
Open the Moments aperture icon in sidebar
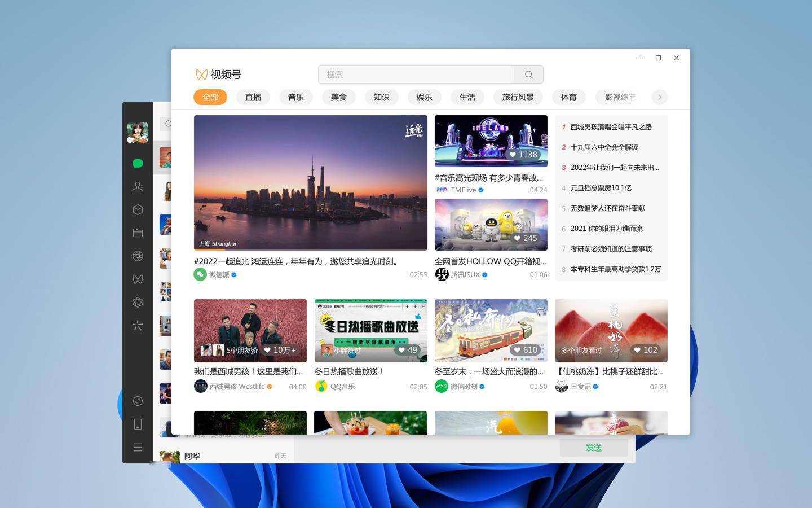(x=138, y=256)
